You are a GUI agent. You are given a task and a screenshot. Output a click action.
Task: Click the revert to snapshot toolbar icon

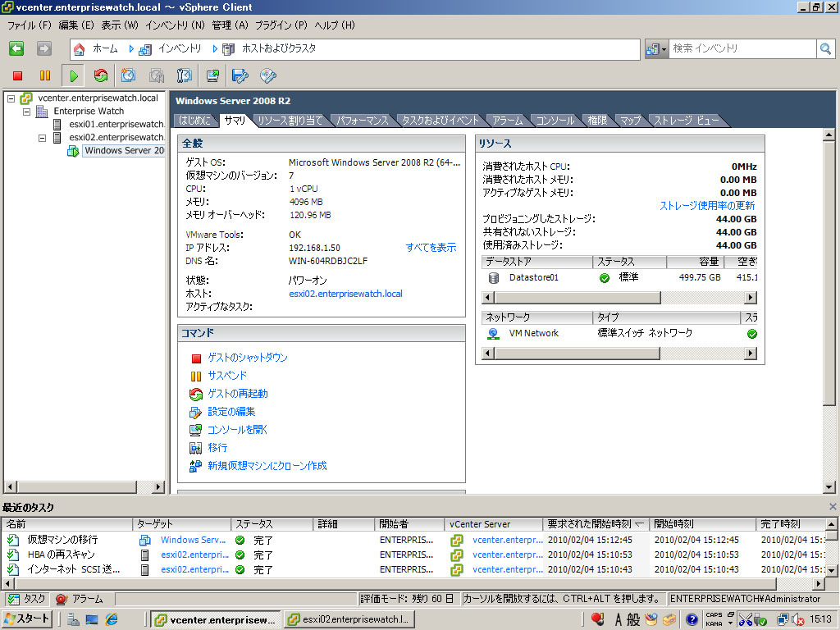tap(157, 76)
